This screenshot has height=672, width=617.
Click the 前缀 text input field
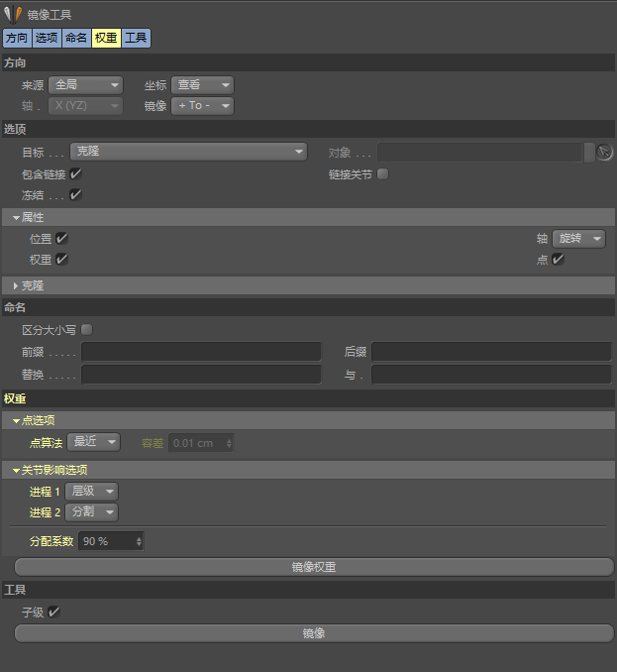(x=201, y=352)
